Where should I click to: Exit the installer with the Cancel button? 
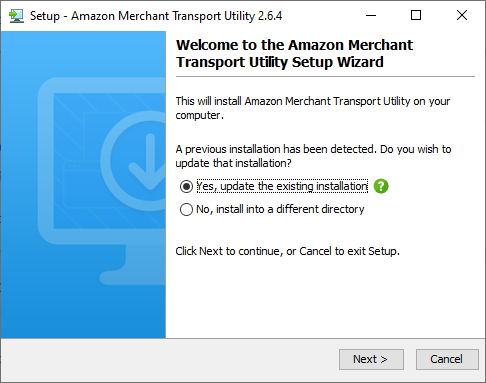[x=447, y=359]
